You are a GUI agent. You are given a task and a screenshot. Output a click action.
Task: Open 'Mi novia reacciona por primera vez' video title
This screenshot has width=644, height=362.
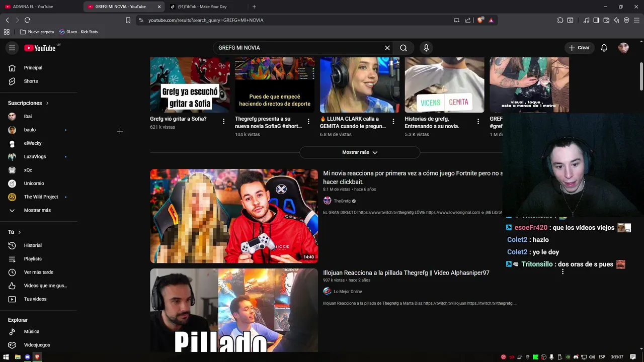tap(413, 177)
